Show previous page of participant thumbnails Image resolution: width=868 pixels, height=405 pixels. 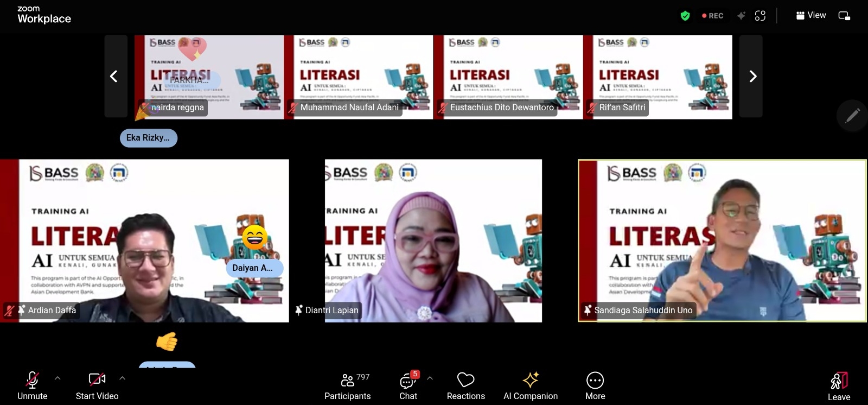click(x=115, y=77)
